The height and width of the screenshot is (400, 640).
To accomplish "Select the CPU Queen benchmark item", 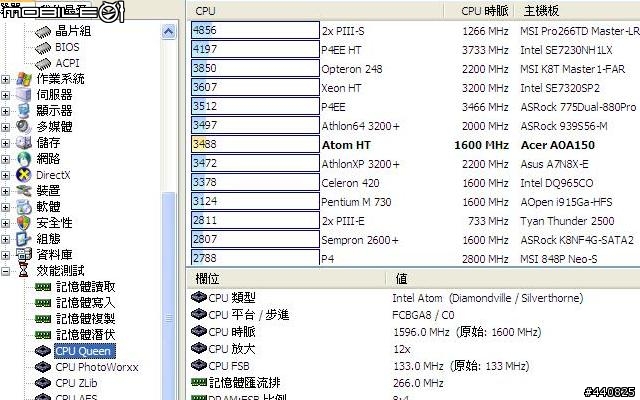I will 85,351.
